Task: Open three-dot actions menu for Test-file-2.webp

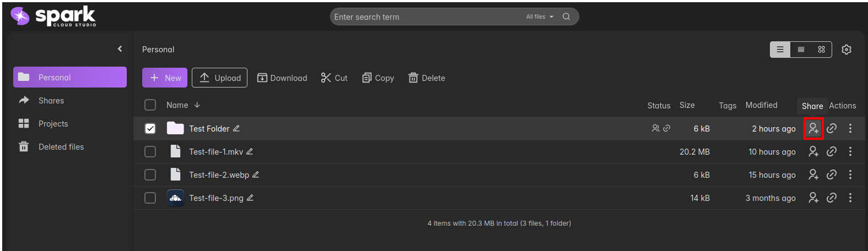Action: click(x=850, y=174)
